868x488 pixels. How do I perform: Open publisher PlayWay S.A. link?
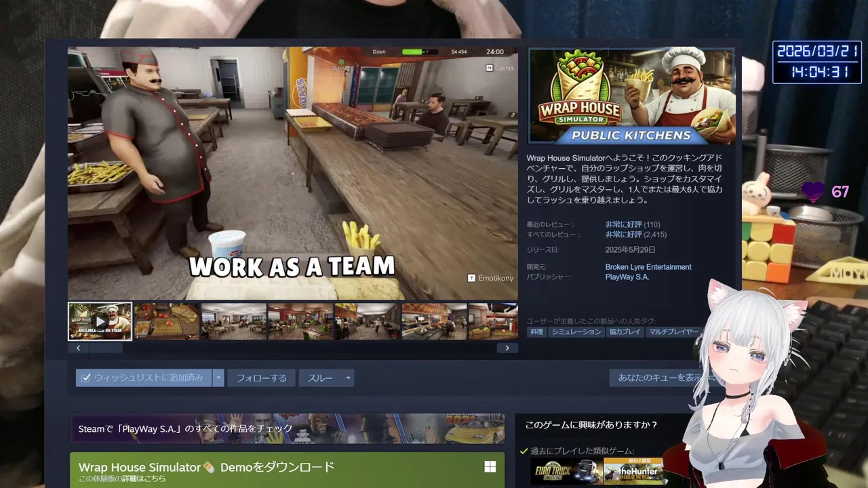click(627, 277)
